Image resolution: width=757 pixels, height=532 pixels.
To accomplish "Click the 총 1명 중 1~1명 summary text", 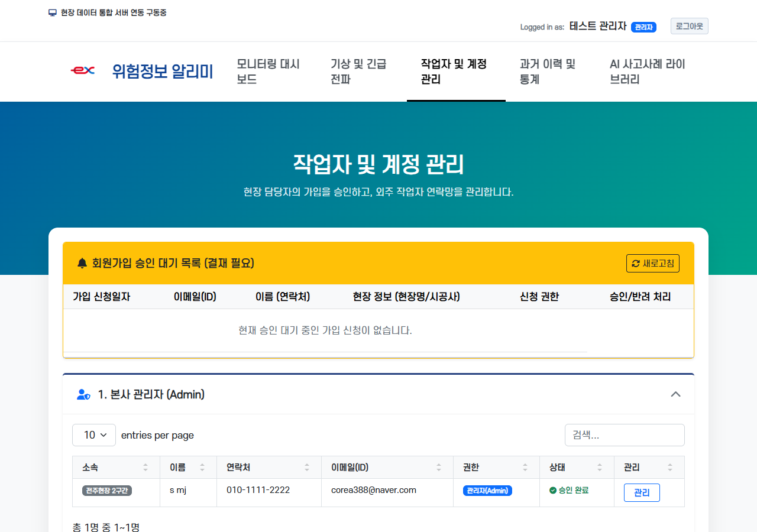I will (x=106, y=527).
